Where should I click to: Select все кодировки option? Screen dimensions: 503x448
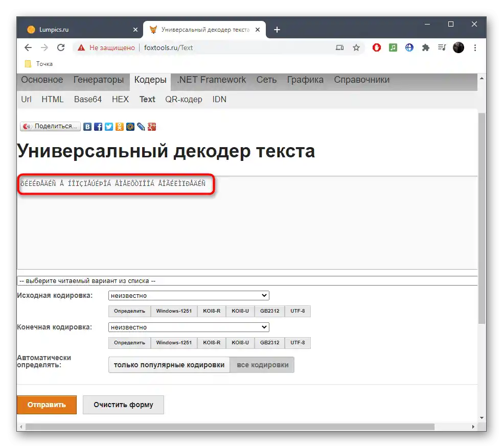(262, 365)
